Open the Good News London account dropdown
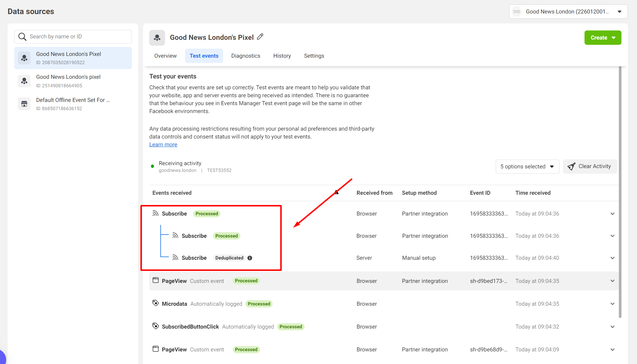The image size is (637, 364). tap(568, 12)
